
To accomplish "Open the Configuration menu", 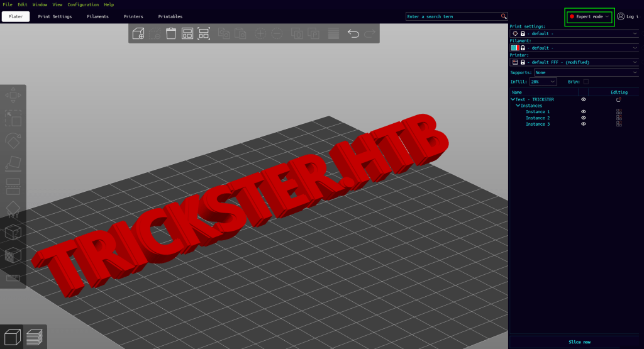I will pos(83,4).
